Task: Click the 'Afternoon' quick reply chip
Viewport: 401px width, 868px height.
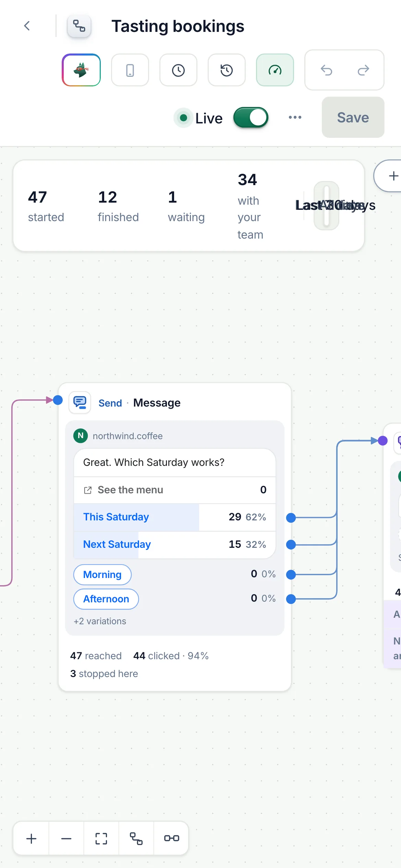Action: click(x=106, y=599)
